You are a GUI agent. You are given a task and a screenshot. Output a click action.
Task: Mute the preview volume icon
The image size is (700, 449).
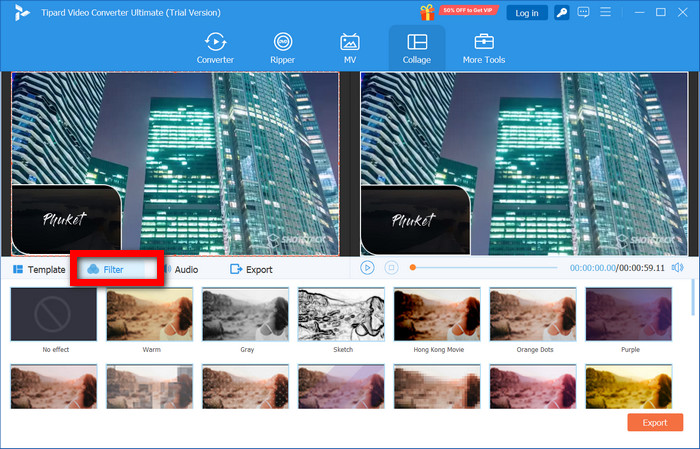[x=678, y=268]
